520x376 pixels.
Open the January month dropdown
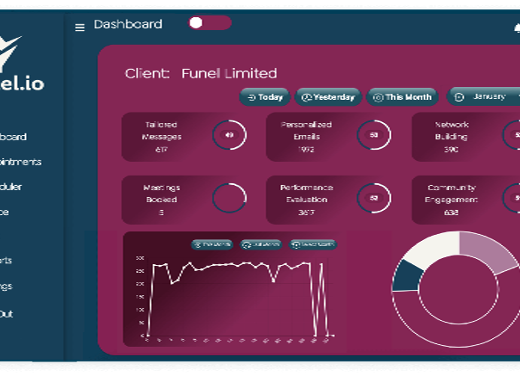pyautogui.click(x=483, y=97)
